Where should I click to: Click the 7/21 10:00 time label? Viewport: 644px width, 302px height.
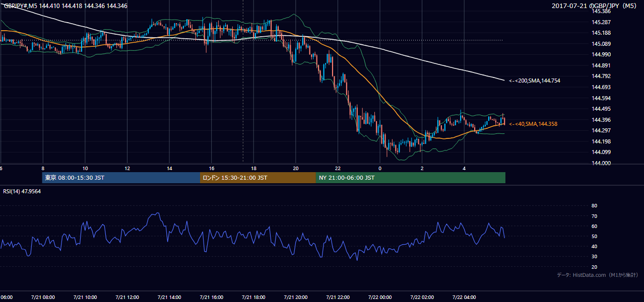click(85, 297)
